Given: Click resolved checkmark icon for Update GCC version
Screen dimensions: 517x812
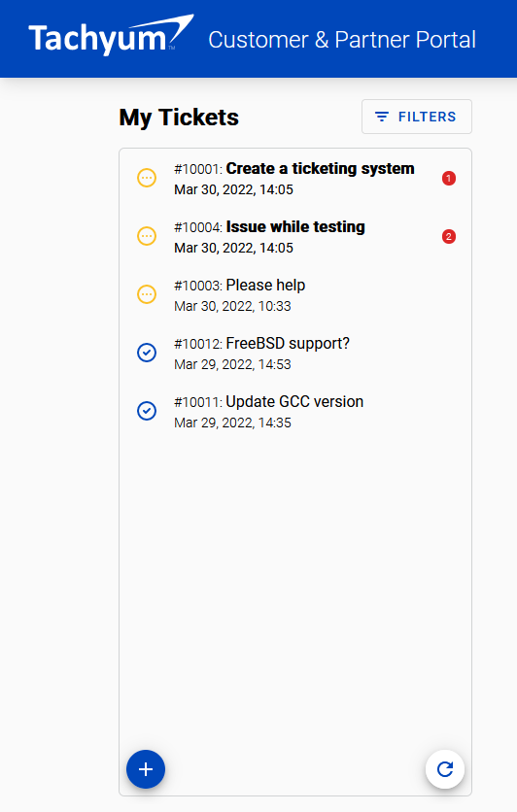Looking at the screenshot, I should point(147,411).
